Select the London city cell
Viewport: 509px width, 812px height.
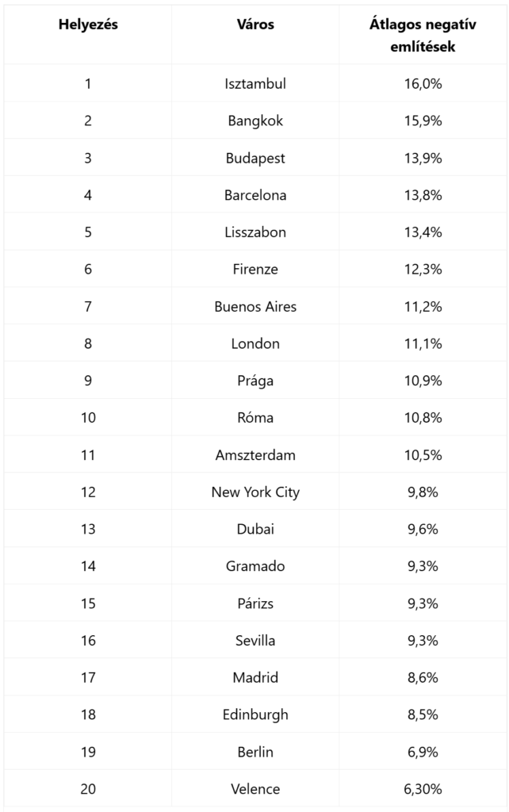click(x=255, y=343)
